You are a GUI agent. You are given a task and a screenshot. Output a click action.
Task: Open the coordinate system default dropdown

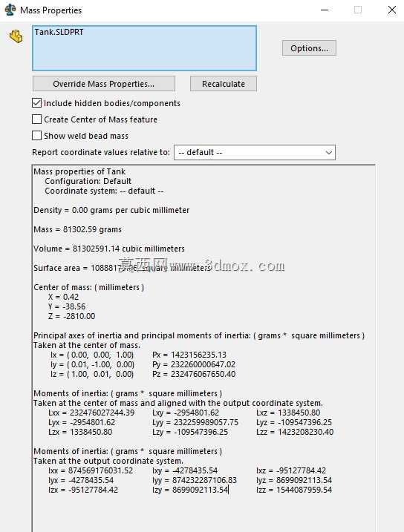point(255,152)
